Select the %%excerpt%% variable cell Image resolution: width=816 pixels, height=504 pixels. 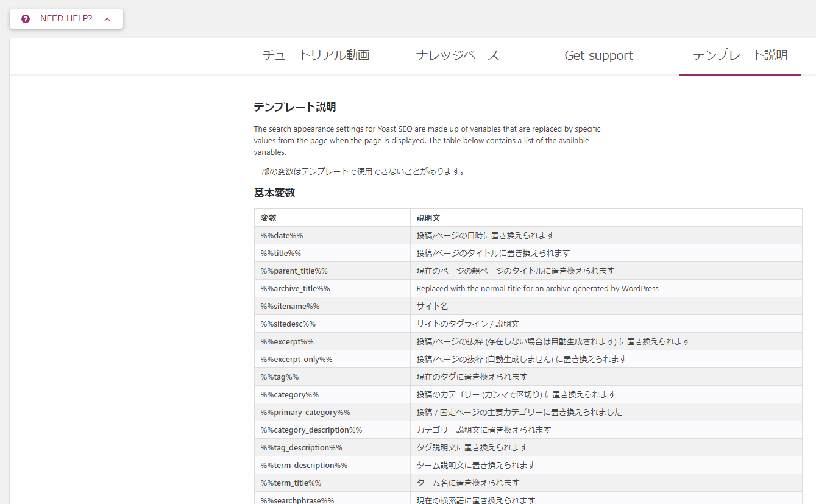[x=332, y=341]
